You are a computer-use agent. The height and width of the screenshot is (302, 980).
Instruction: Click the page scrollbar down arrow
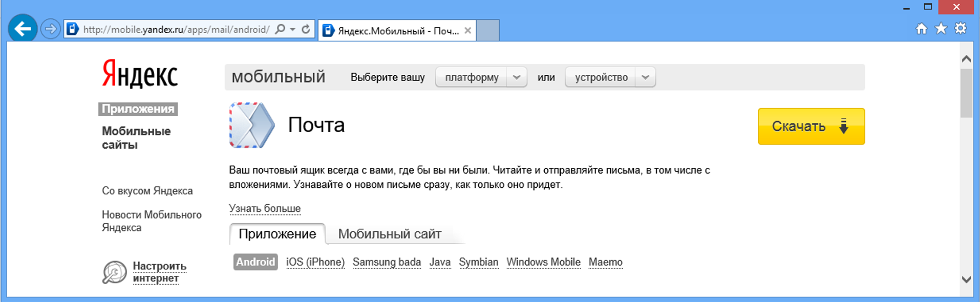[x=966, y=279]
